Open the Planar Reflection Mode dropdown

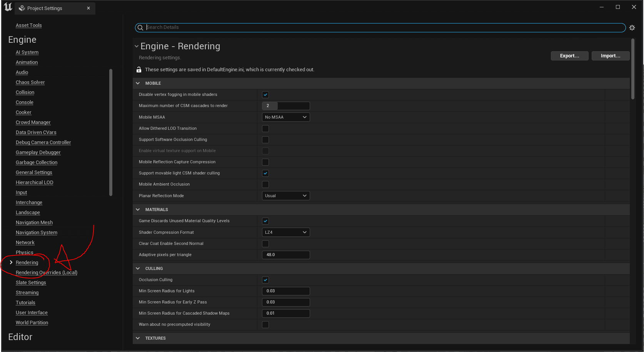(x=286, y=196)
